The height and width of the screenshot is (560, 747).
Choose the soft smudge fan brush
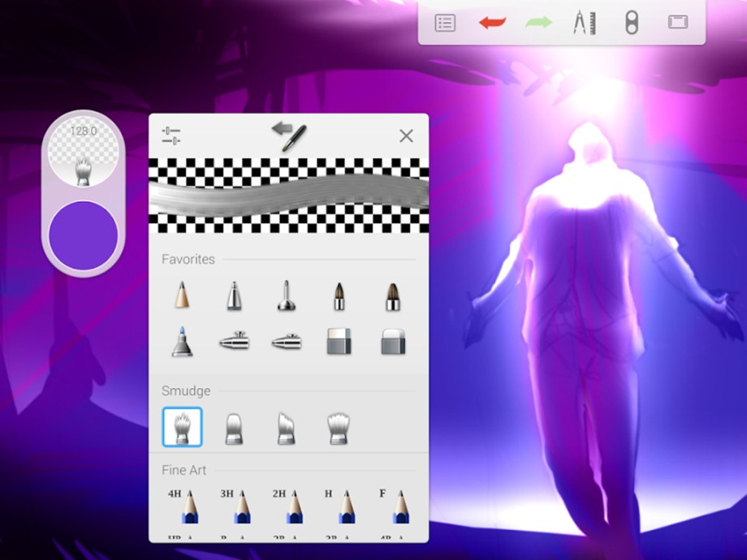340,426
